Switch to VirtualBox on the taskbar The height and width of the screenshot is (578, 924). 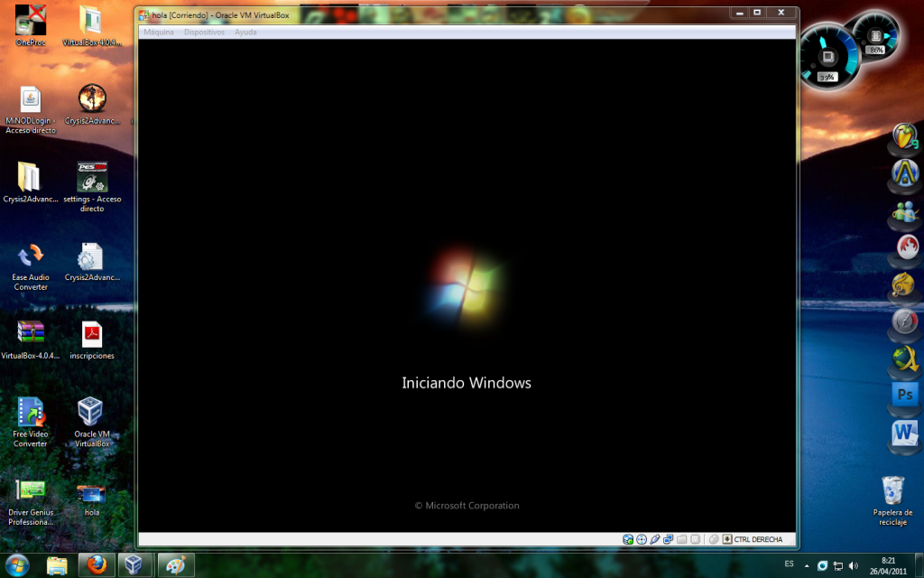135,565
